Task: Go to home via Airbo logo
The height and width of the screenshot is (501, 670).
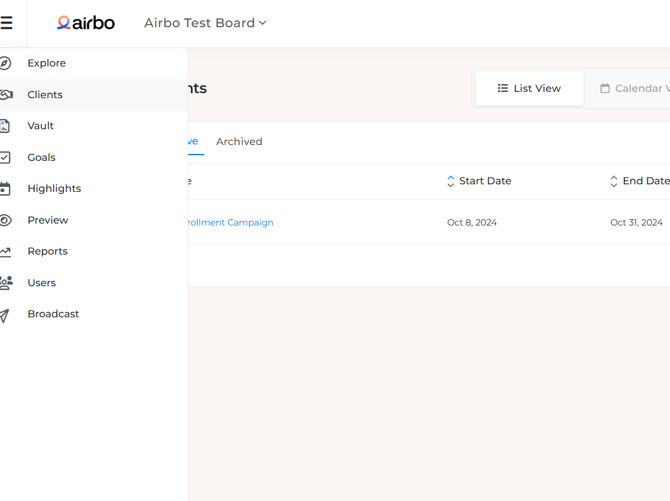Action: (86, 23)
